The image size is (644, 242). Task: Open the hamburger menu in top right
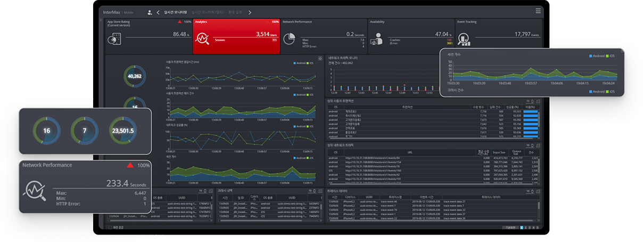coord(538,11)
